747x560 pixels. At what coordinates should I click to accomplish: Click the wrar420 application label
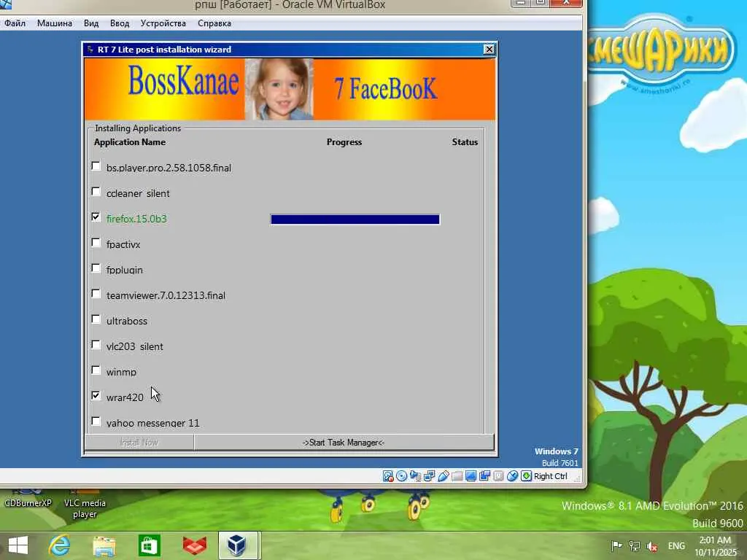pyautogui.click(x=125, y=397)
